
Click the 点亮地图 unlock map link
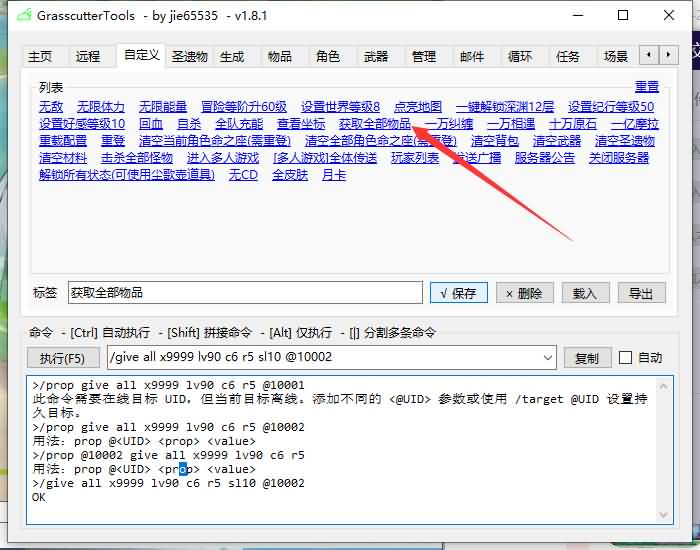417,107
